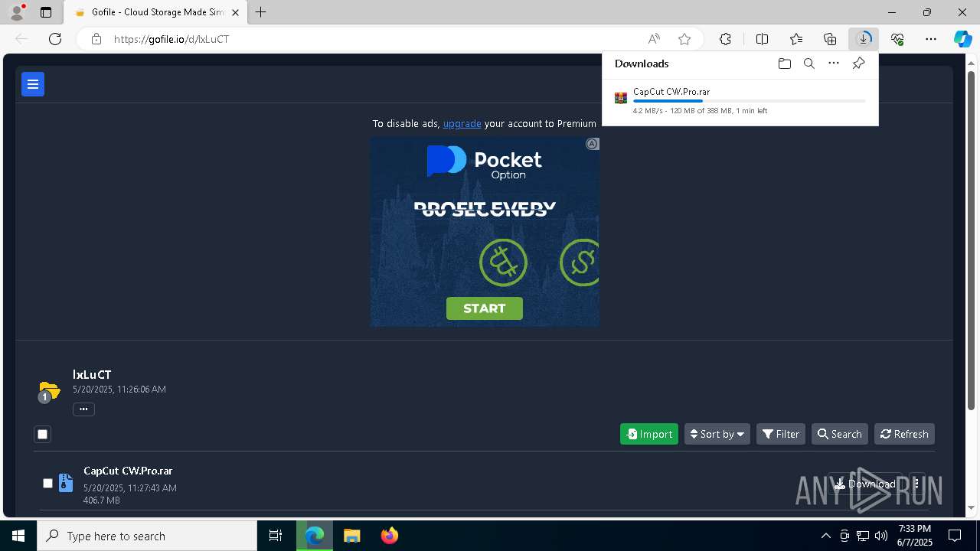Open more options in Downloads panel
This screenshot has width=980, height=551.
[834, 64]
